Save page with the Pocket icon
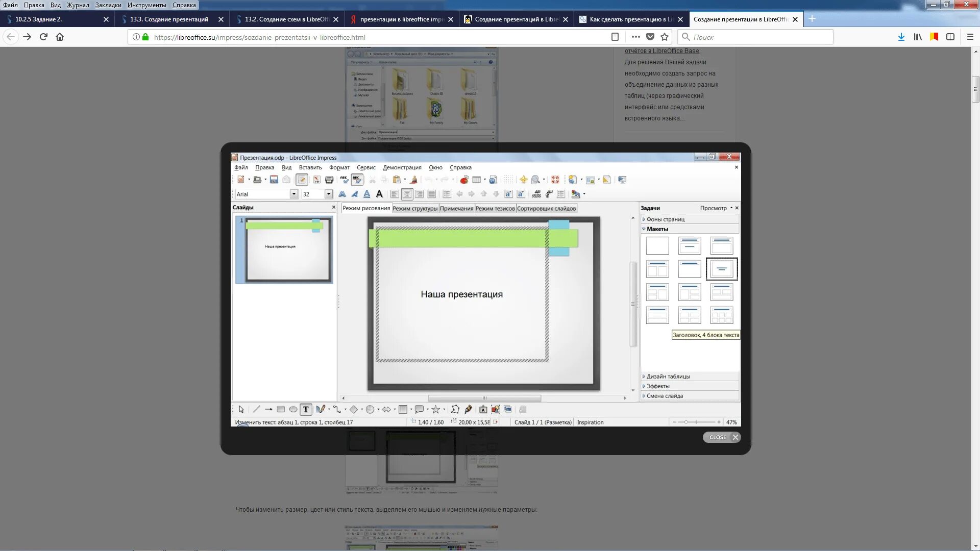The height and width of the screenshot is (551, 980). 650,37
